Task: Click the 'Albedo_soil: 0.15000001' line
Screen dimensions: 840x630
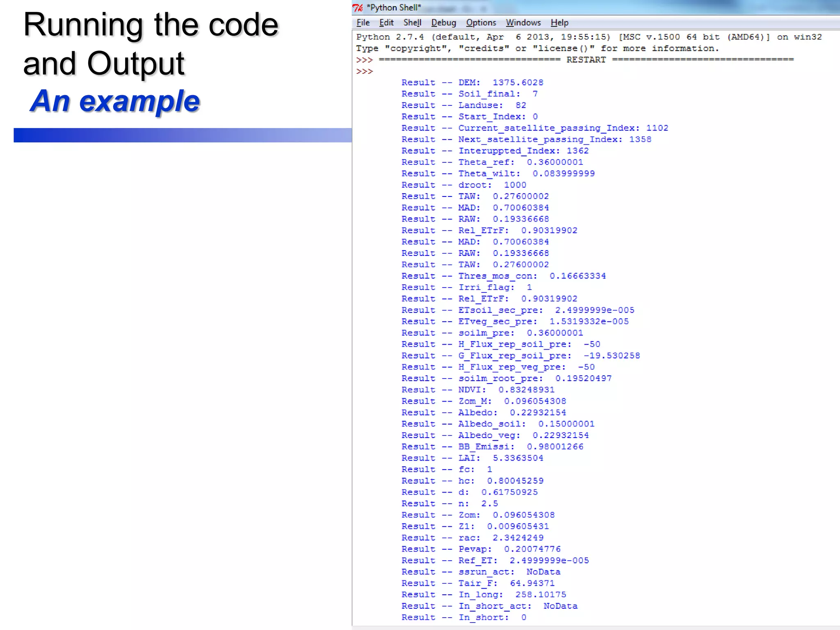Action: [498, 424]
